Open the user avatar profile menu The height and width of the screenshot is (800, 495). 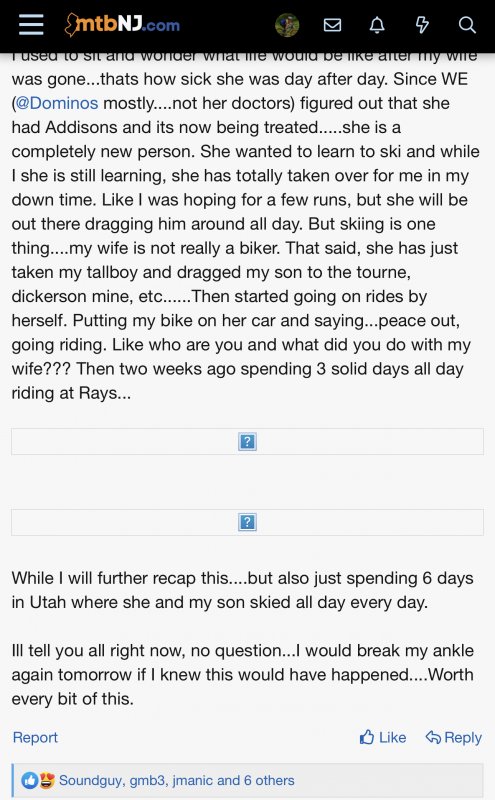(287, 25)
